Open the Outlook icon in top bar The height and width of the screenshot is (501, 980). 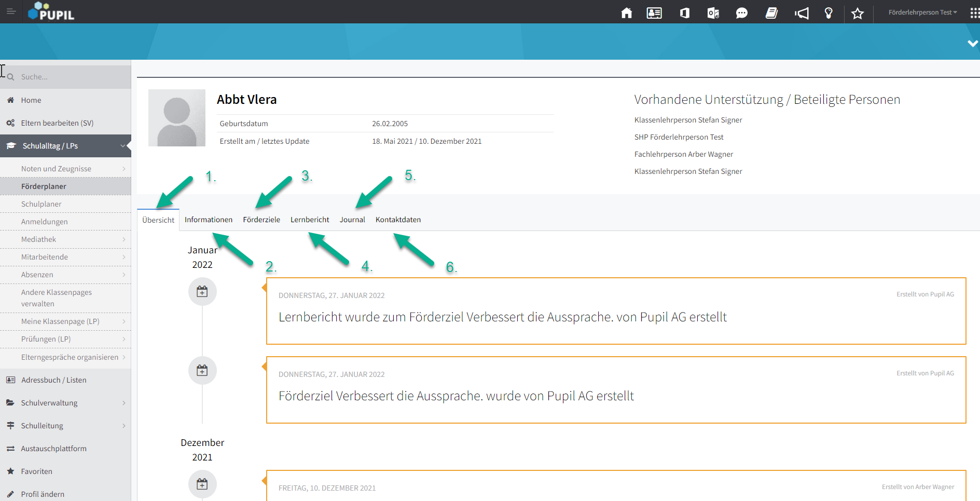pos(713,13)
